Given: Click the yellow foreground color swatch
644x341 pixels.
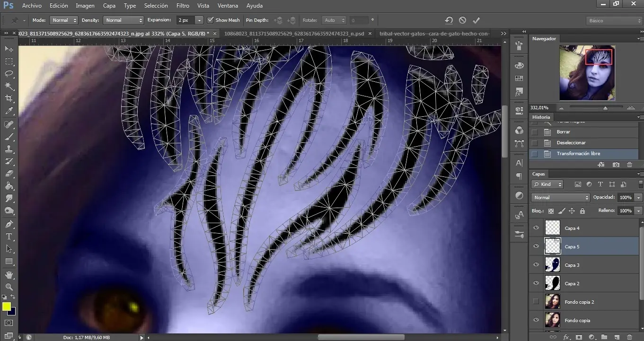Looking at the screenshot, I should coord(6,306).
